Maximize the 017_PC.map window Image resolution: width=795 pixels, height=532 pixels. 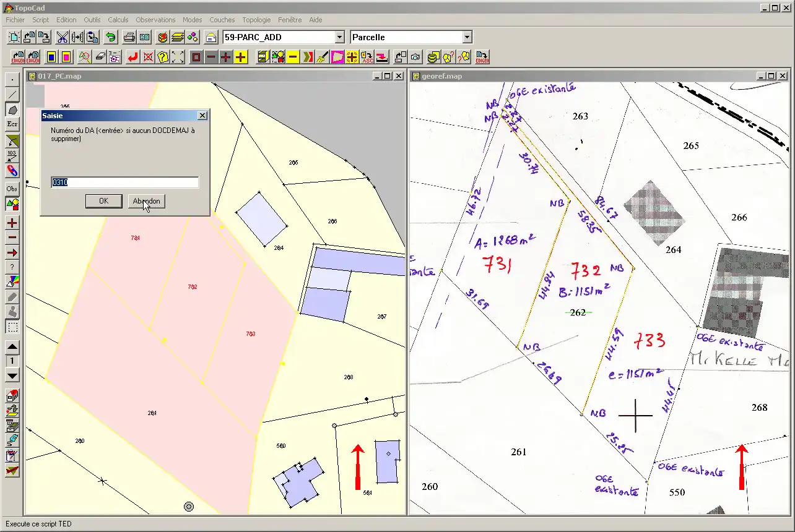point(387,76)
